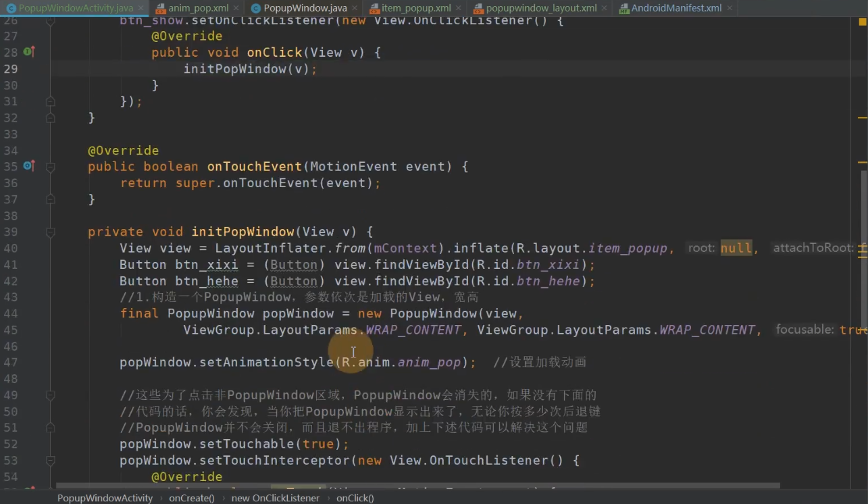Click '@Override' annotation on line 34
Screen dimensions: 868x504
(x=124, y=150)
